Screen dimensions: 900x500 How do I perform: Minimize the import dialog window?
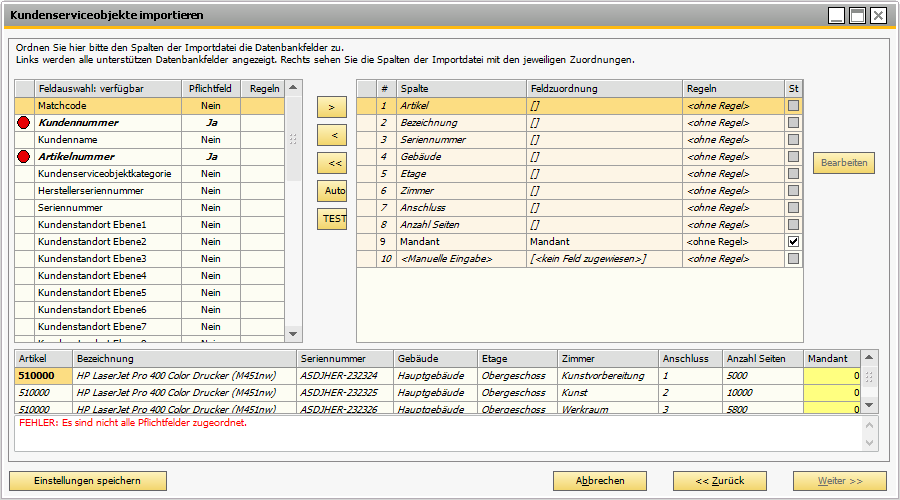(836, 15)
